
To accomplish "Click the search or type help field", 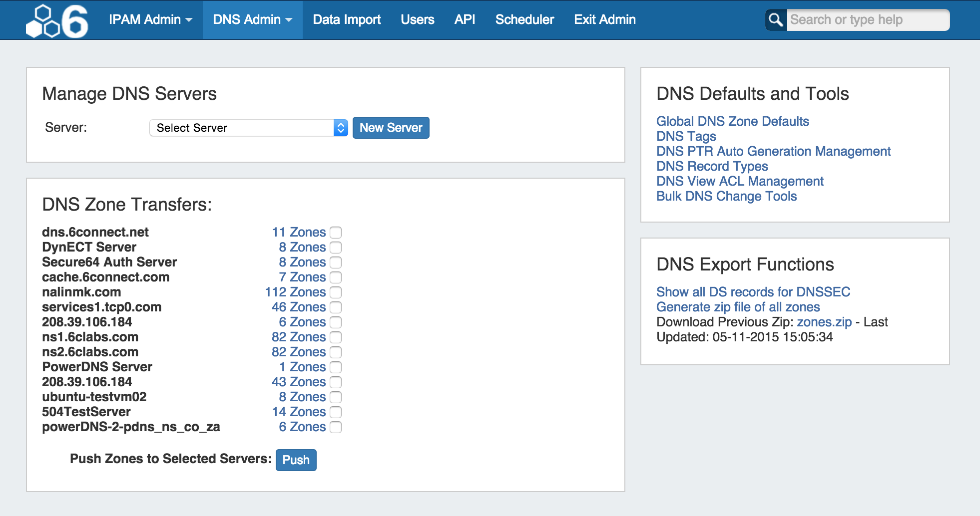I will [x=867, y=20].
